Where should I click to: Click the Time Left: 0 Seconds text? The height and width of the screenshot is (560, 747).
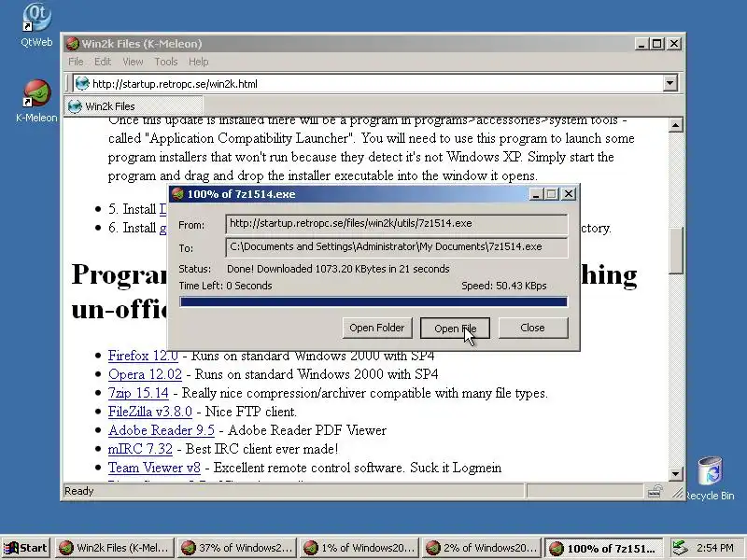(x=225, y=286)
